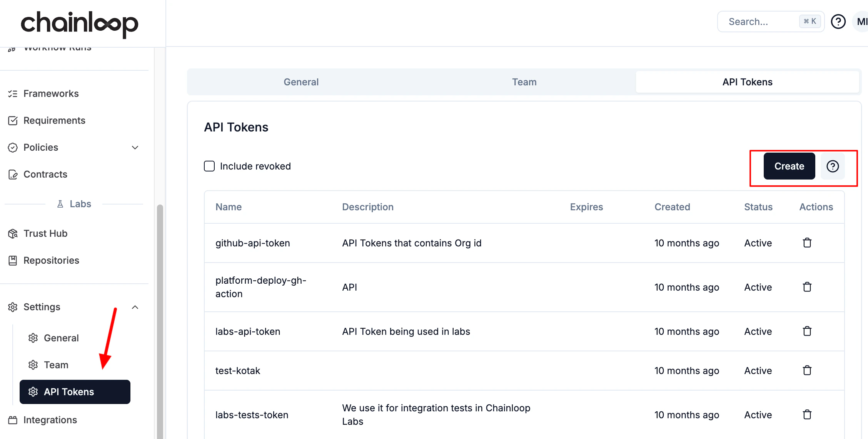Click the sidebar vertical scrollbar
Screen dimensions: 868x439
(160, 321)
